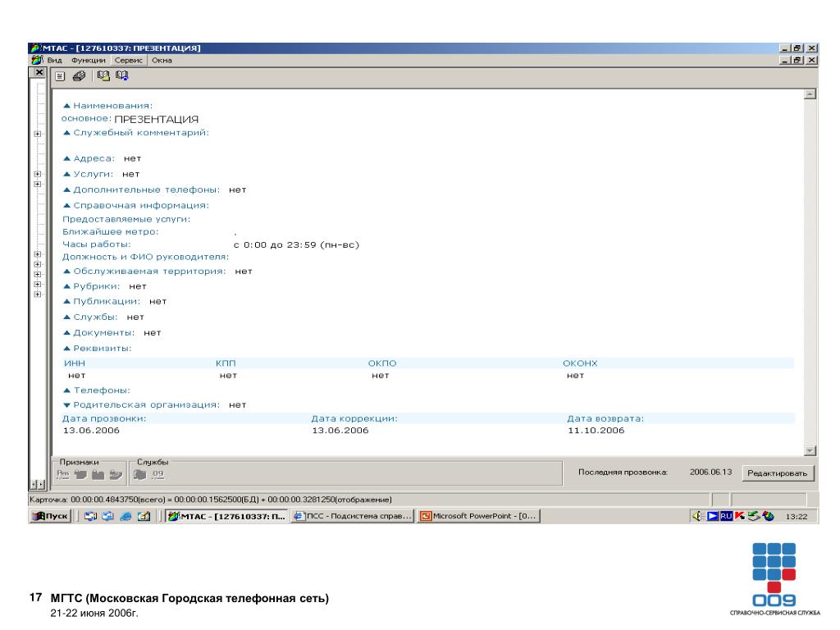Open the Вид menu
Image resolution: width=840 pixels, height=630 pixels.
tap(55, 60)
